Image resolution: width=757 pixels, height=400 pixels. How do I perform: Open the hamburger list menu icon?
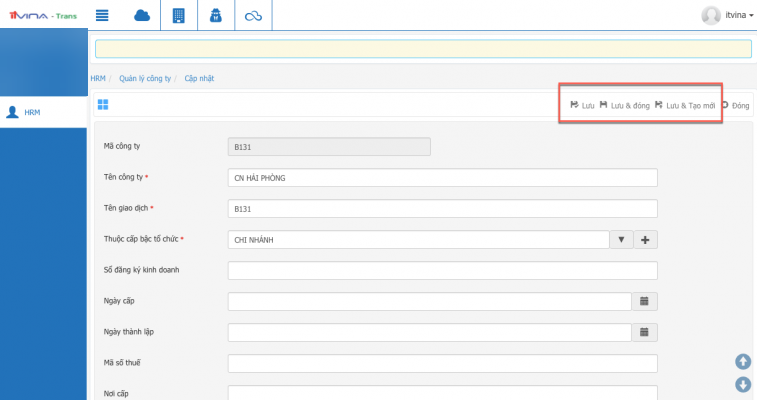pos(102,15)
